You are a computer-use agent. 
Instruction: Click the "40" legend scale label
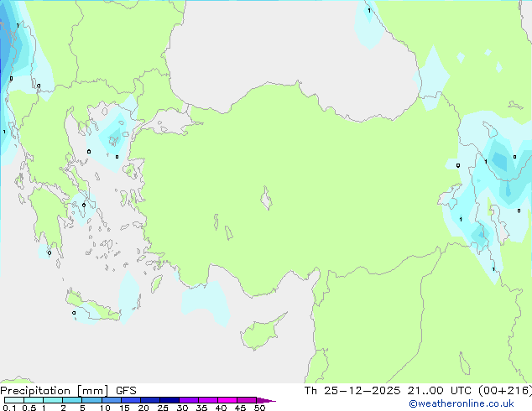[x=221, y=408]
